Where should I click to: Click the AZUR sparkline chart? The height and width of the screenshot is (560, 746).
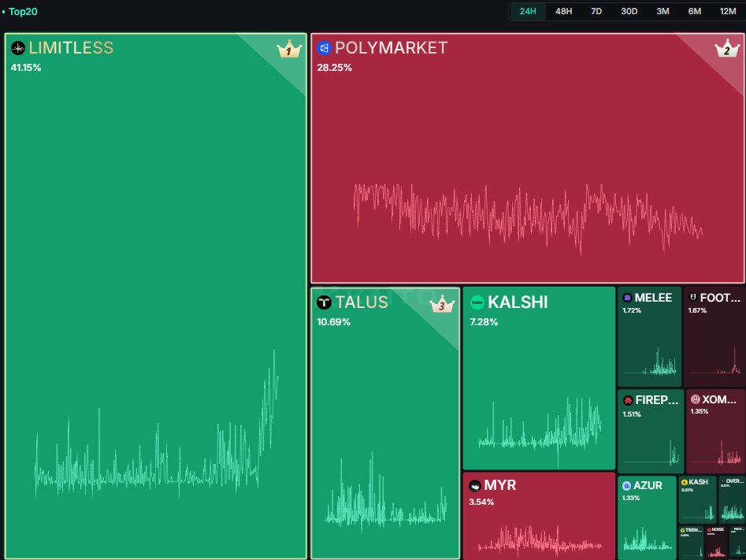(648, 539)
